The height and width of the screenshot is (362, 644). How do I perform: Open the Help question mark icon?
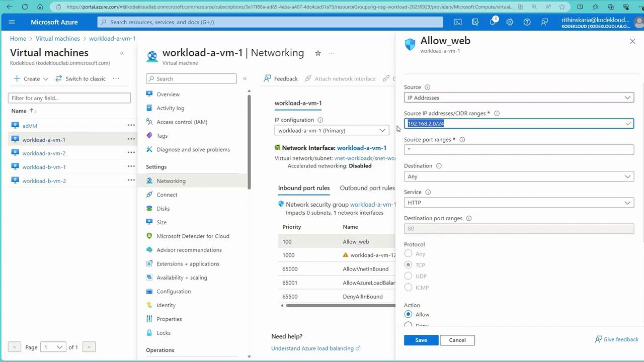[527, 22]
